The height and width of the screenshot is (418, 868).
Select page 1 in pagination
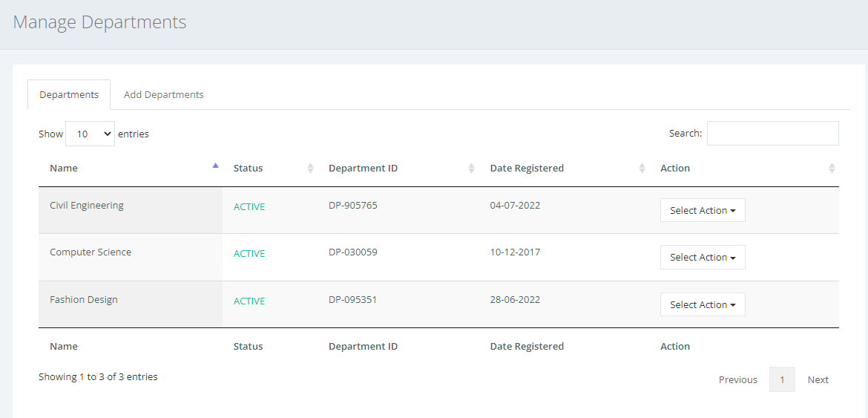782,379
